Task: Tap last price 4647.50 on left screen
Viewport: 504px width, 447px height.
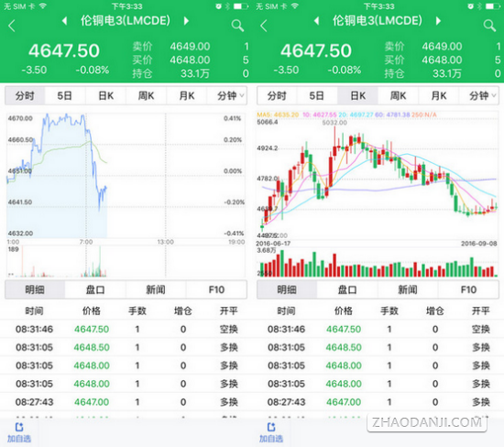Action: pyautogui.click(x=64, y=50)
